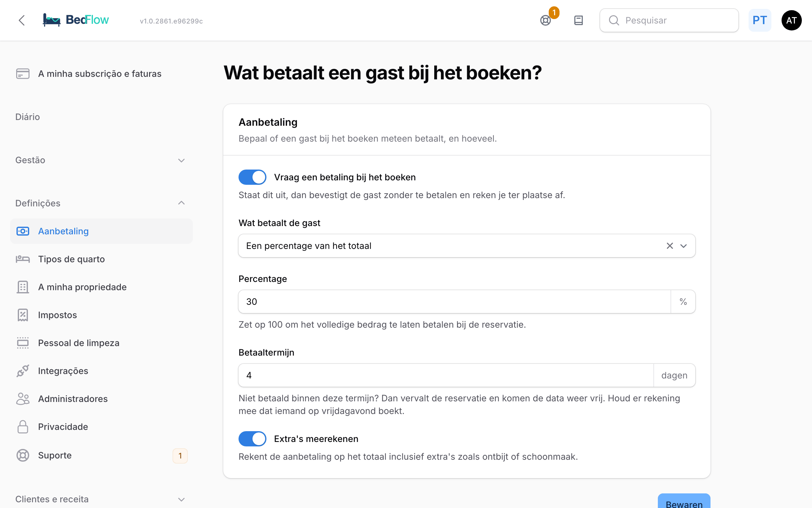The image size is (812, 508).
Task: Click the A minha propriedade building icon
Action: 23,287
